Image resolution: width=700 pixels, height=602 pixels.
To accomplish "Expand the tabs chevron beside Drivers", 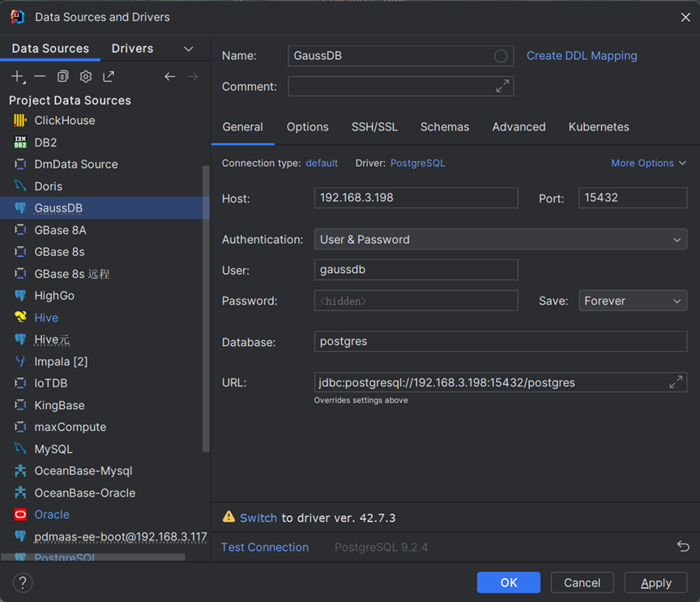I will click(x=189, y=49).
